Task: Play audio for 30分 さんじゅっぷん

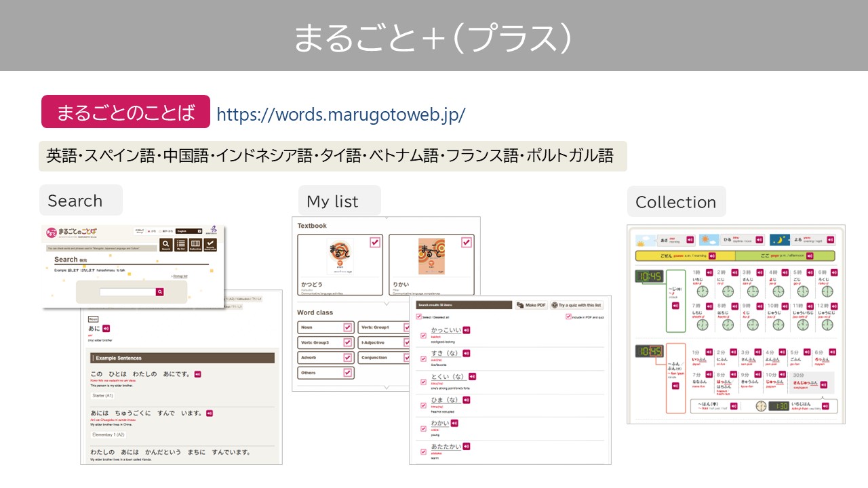Action: 823,385
